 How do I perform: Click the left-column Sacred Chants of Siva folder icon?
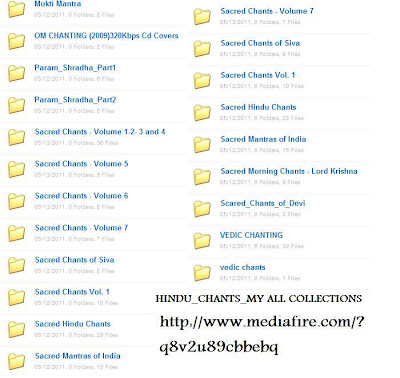click(16, 265)
